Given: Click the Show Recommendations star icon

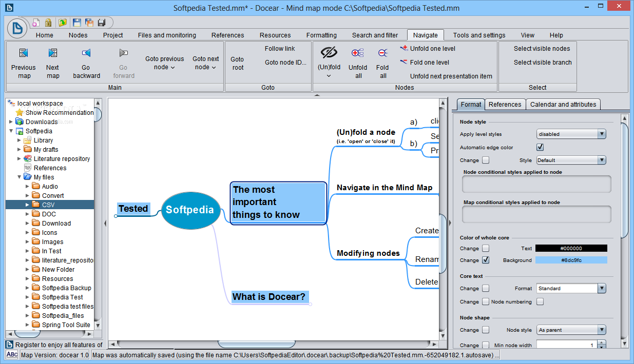Looking at the screenshot, I should [20, 112].
